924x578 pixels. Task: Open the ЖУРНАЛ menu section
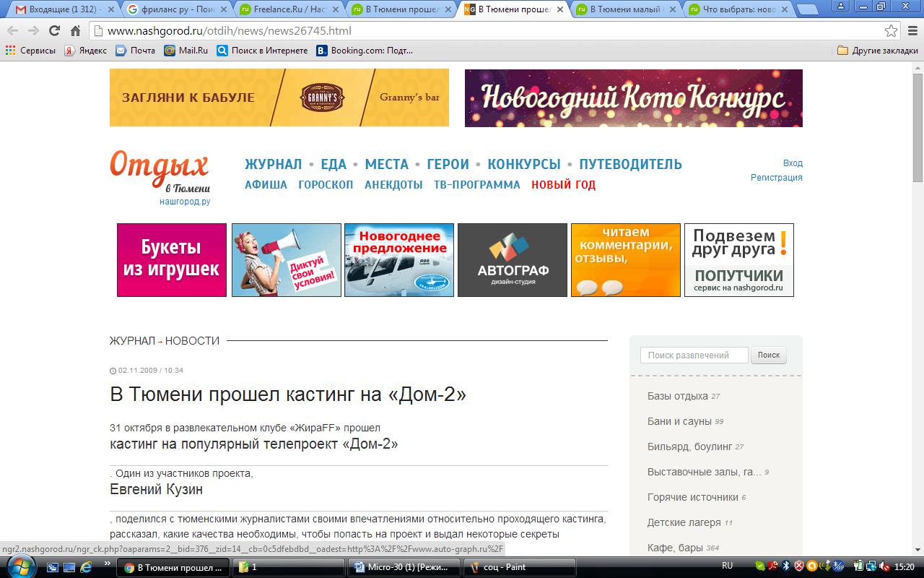pos(273,164)
